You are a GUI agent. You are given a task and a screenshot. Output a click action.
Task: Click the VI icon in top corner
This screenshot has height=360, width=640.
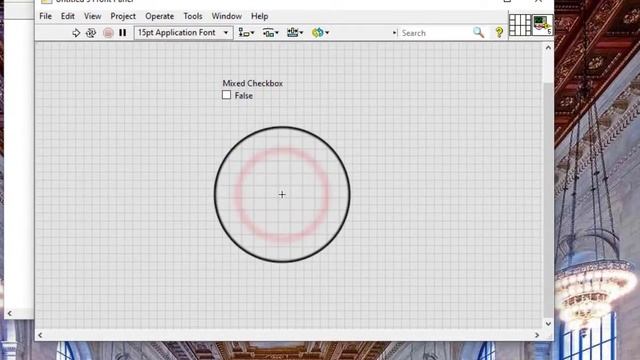542,25
